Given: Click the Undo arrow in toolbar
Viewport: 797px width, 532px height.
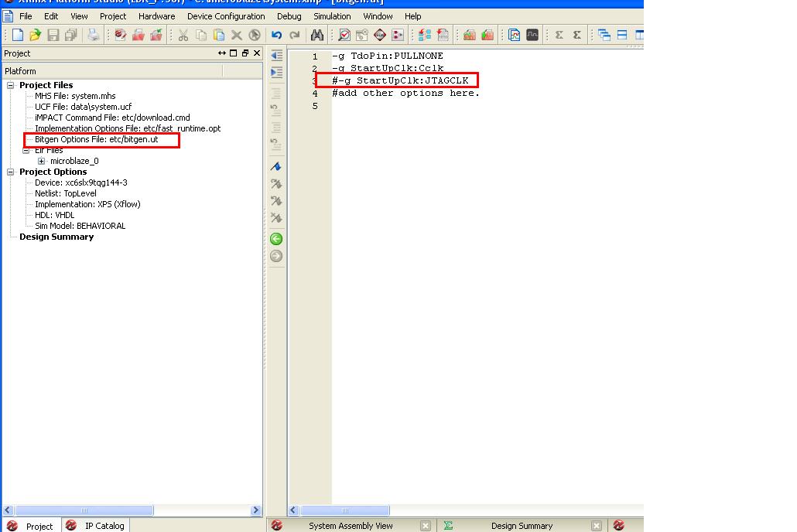Looking at the screenshot, I should [276, 35].
